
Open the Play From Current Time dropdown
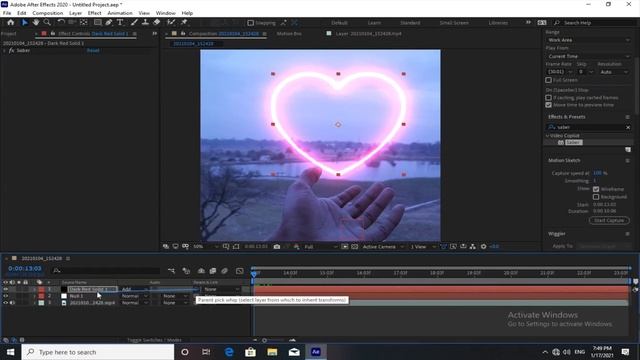588,56
